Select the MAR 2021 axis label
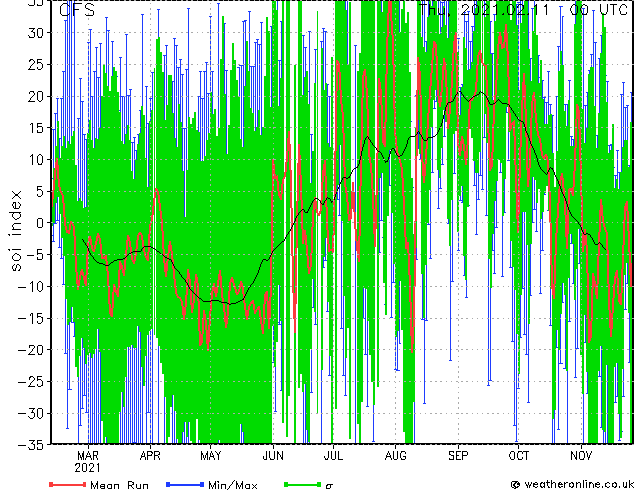Image resolution: width=634 pixels, height=490 pixels. click(88, 462)
